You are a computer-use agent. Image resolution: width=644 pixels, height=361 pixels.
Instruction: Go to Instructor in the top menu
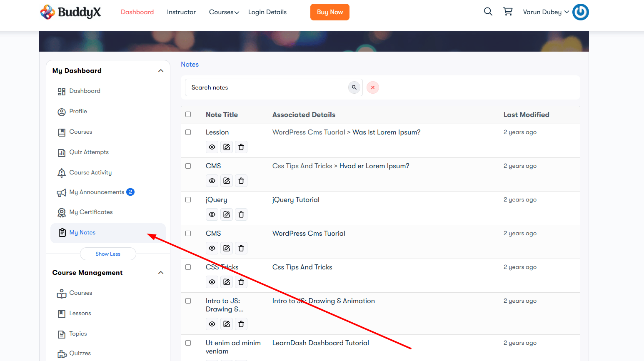click(181, 12)
